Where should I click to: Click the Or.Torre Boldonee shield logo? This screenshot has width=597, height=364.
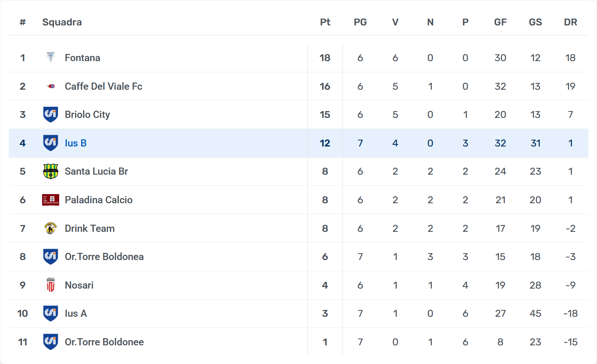coord(50,342)
